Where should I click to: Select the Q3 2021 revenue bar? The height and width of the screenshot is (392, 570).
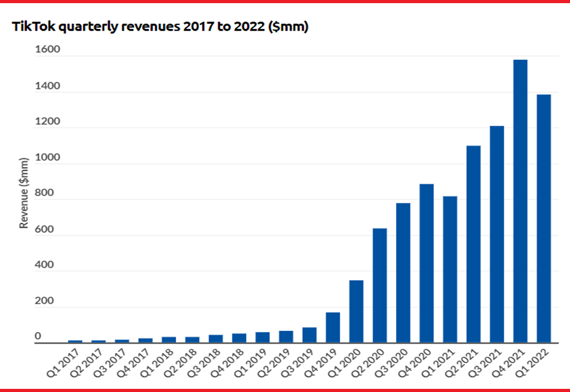tap(497, 234)
